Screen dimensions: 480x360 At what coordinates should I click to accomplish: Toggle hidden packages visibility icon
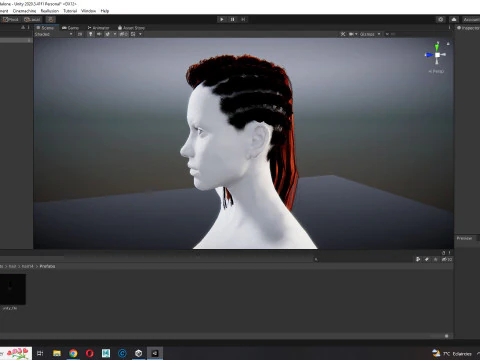[447, 259]
